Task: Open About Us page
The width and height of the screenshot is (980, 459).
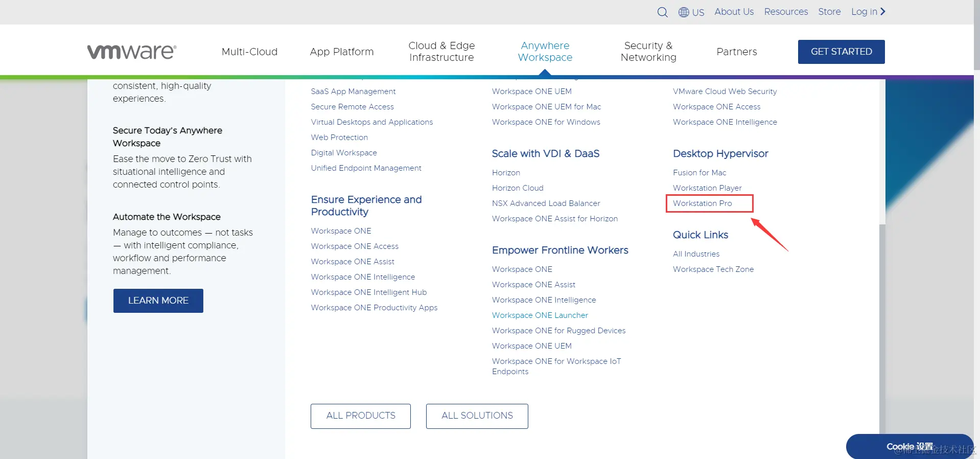Action: point(734,11)
